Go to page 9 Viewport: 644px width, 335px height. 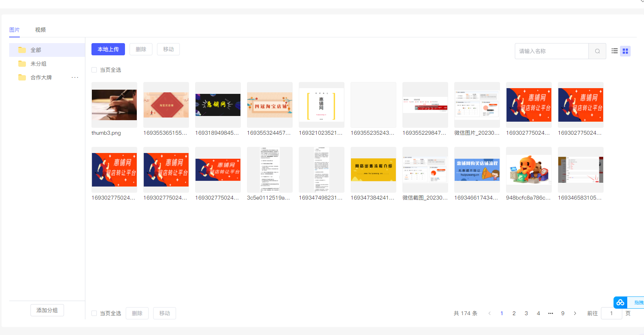point(563,313)
